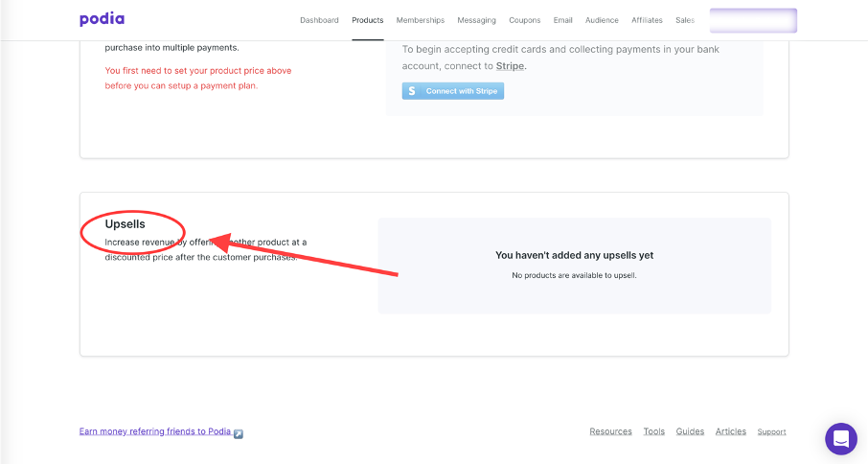Screen dimensions: 868x464
Task: Click "No products are available to upsell." text
Action: click(x=574, y=275)
